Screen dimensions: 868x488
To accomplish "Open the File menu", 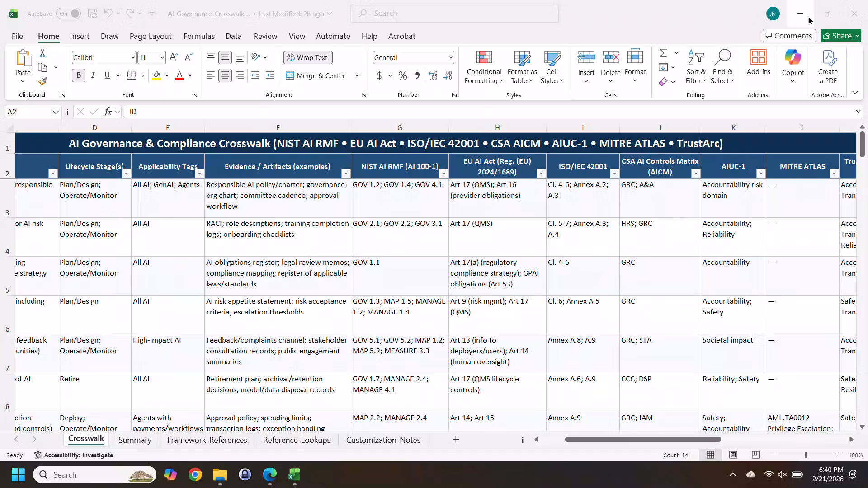I will pos(17,36).
